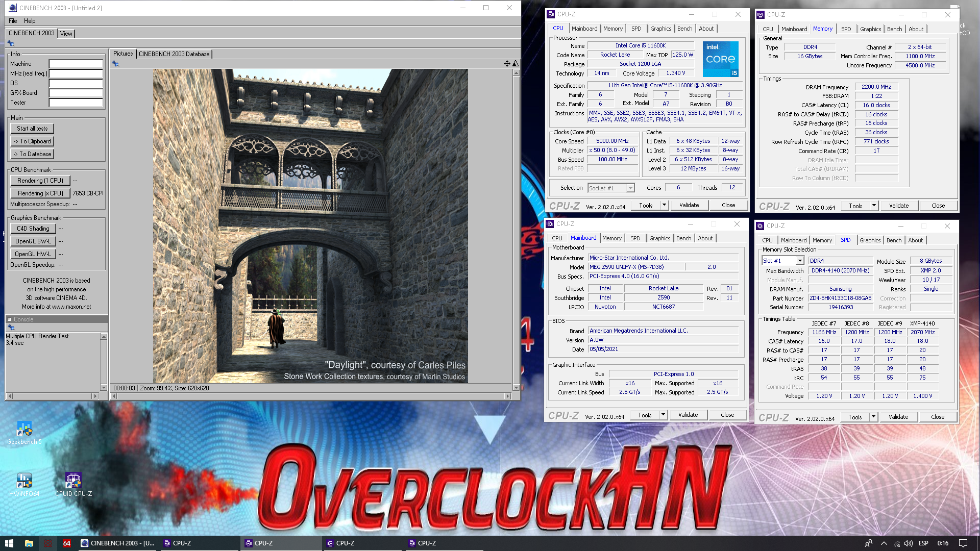The image size is (980, 551).
Task: Click the OS info field
Action: (76, 83)
